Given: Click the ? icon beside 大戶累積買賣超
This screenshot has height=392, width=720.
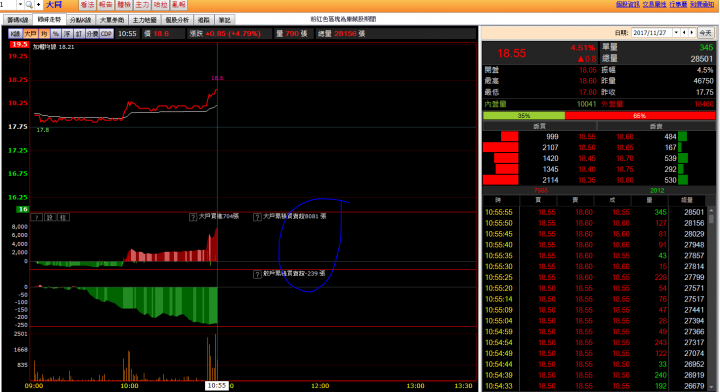Looking at the screenshot, I should 257,217.
